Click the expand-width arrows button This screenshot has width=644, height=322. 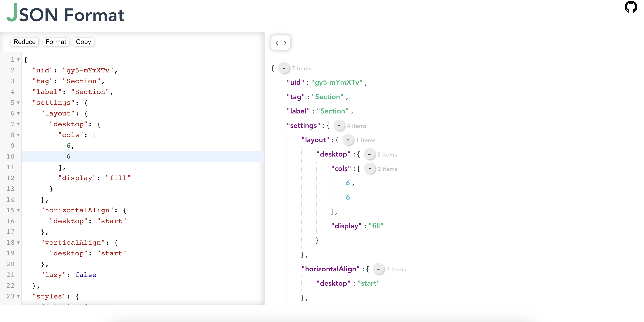(x=280, y=43)
